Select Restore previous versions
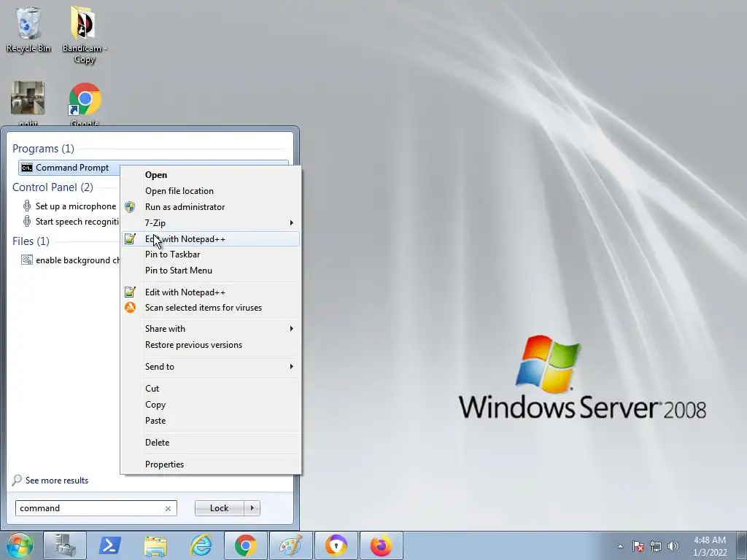The height and width of the screenshot is (560, 747). click(x=211, y=345)
